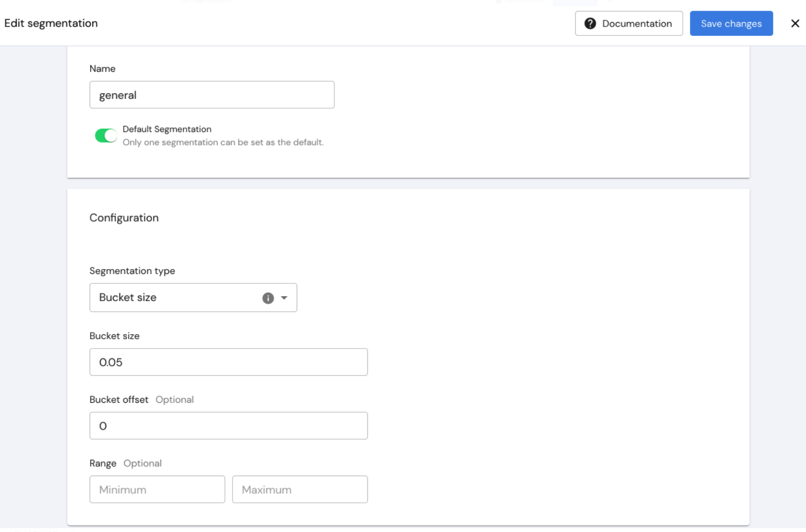Viewport: 806px width, 532px height.
Task: Click the Range Minimum field
Action: click(x=157, y=489)
